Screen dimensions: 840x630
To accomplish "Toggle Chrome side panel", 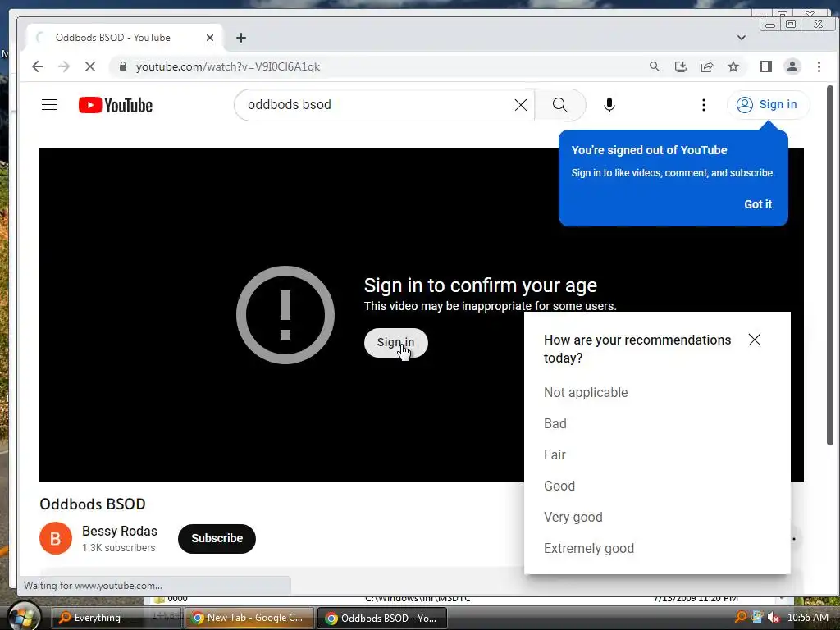I will pyautogui.click(x=766, y=66).
